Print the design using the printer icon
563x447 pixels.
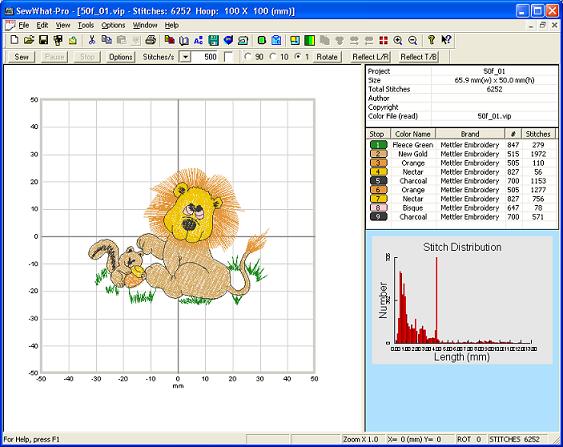coord(150,40)
